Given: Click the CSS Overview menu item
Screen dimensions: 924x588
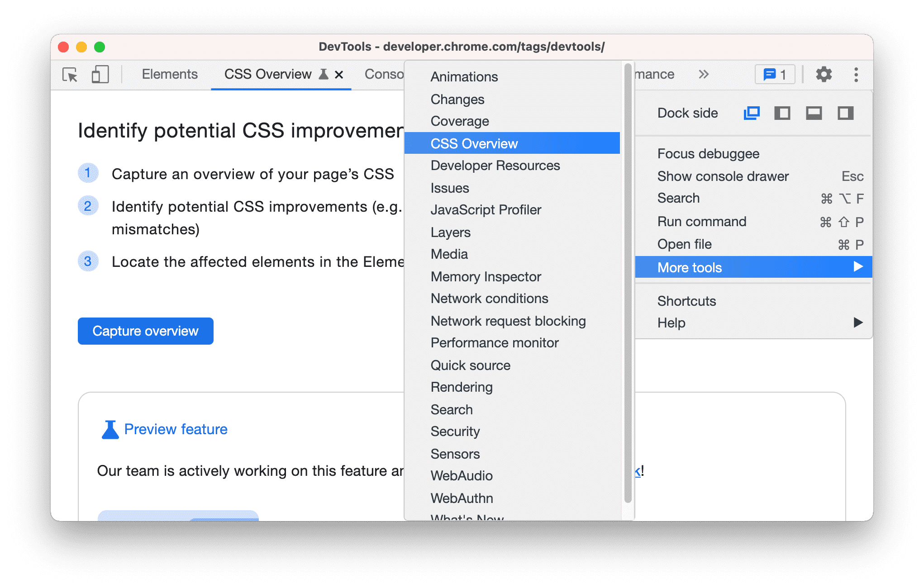Looking at the screenshot, I should click(513, 143).
